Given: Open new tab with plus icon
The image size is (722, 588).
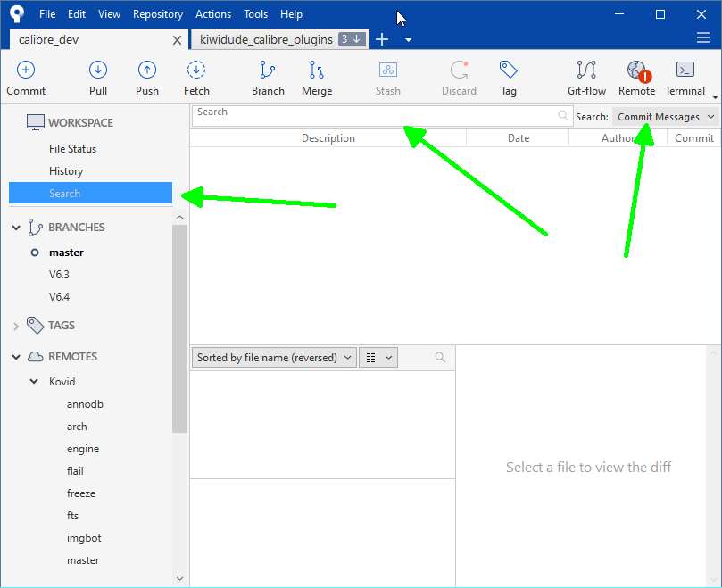Looking at the screenshot, I should (x=382, y=39).
